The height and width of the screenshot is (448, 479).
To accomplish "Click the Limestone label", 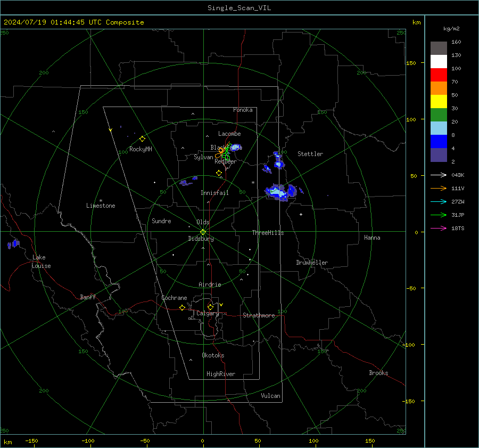I will point(101,206).
